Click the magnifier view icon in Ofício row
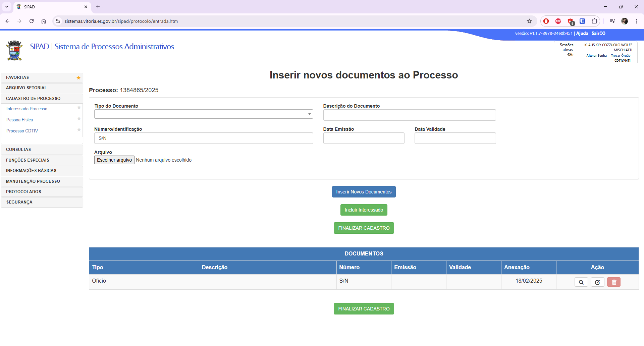Image resolution: width=644 pixels, height=346 pixels. tap(581, 282)
